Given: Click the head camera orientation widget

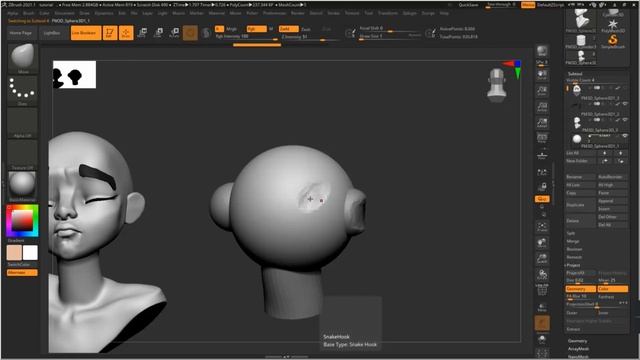Looking at the screenshot, I should coord(497,85).
